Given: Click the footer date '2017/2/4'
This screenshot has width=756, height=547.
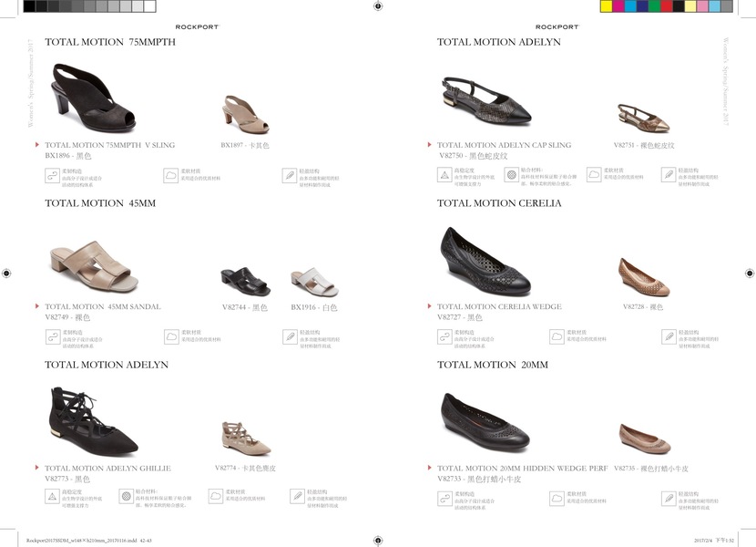Looking at the screenshot, I should pos(702,541).
